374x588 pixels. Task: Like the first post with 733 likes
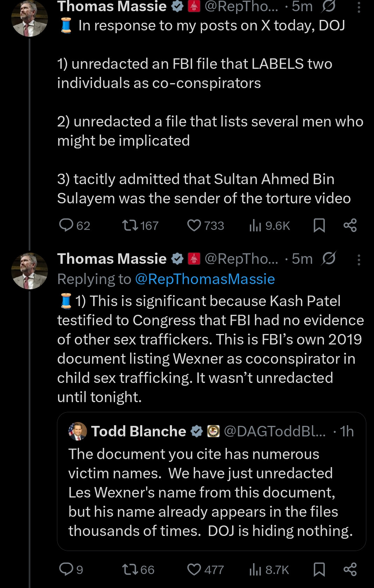pyautogui.click(x=194, y=225)
